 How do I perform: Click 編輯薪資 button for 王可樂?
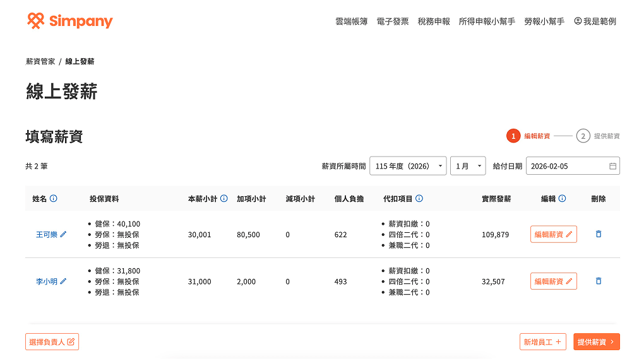click(x=553, y=234)
